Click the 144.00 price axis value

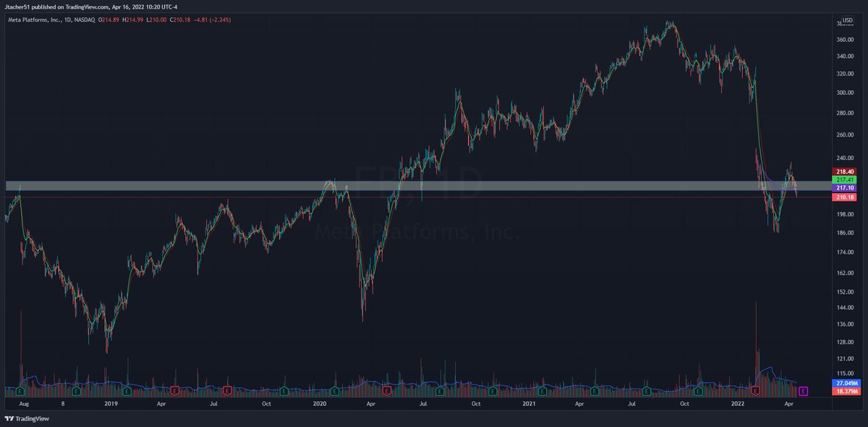click(x=846, y=308)
